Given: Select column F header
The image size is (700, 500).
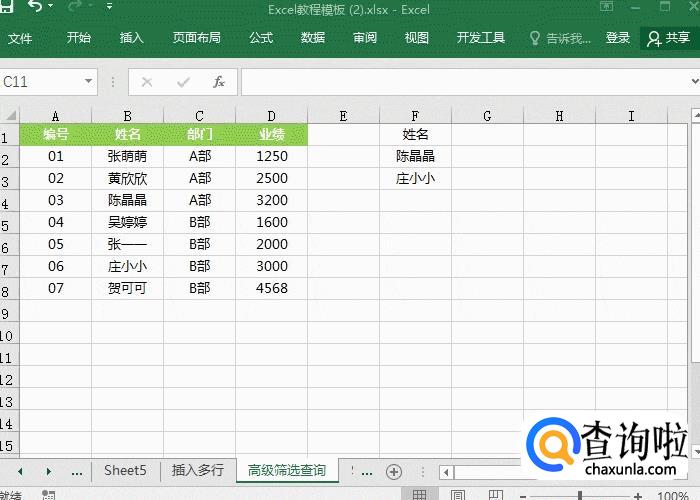Looking at the screenshot, I should click(x=415, y=116).
